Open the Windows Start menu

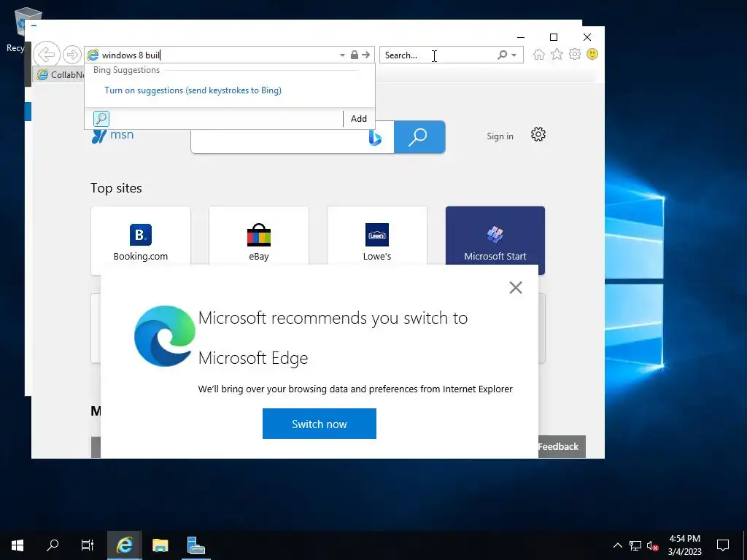pos(18,545)
